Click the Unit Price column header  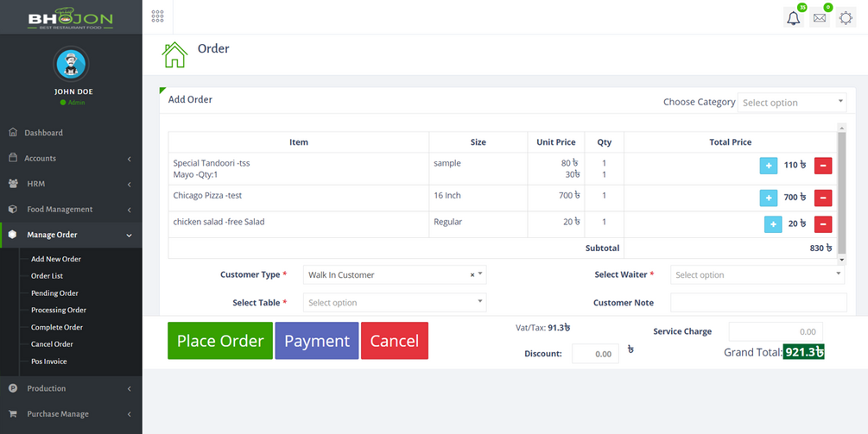click(556, 142)
